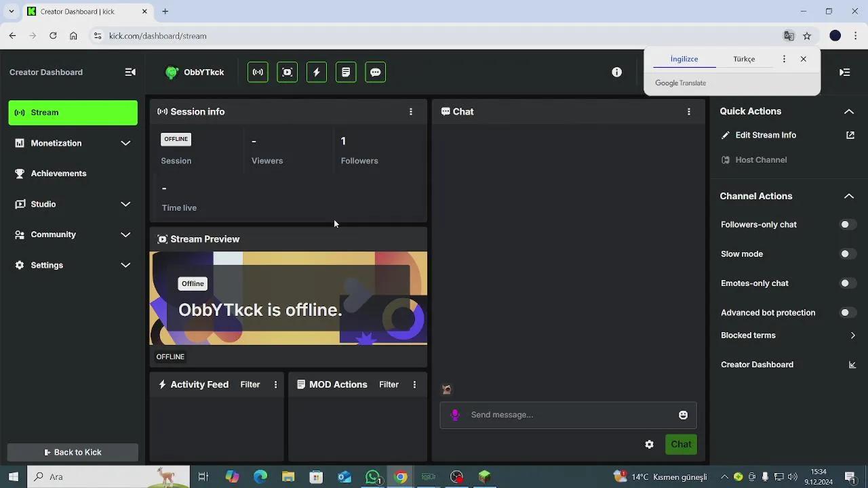868x488 pixels.
Task: Open Microsoft Edge from the taskbar
Action: pos(260,477)
